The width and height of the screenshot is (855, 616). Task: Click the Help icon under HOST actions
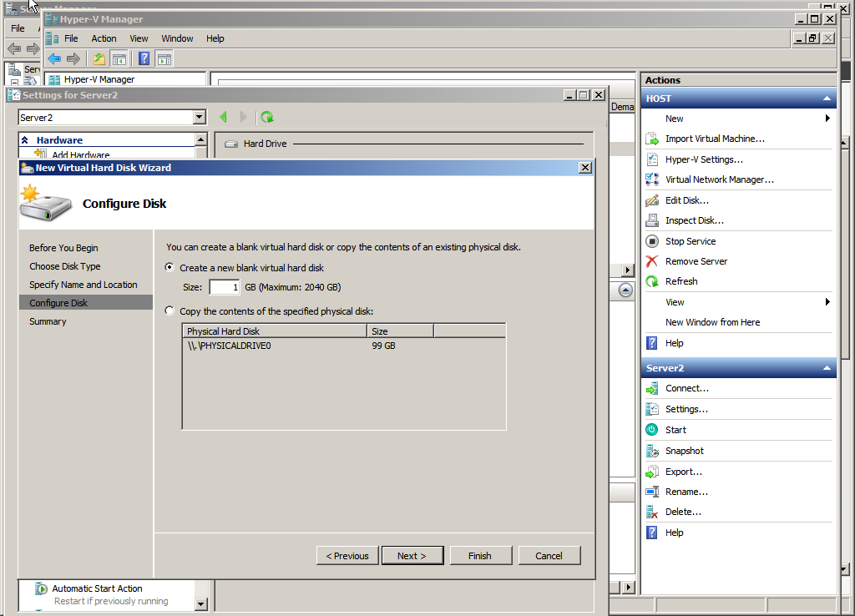652,343
